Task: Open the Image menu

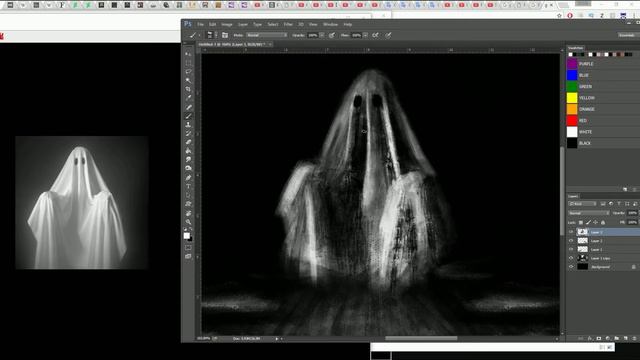Action: tap(227, 24)
